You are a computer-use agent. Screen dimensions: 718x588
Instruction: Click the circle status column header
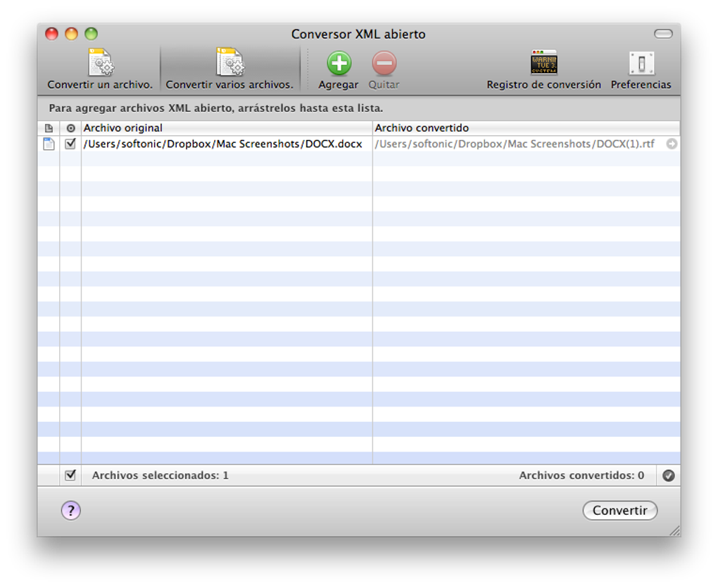tap(70, 128)
